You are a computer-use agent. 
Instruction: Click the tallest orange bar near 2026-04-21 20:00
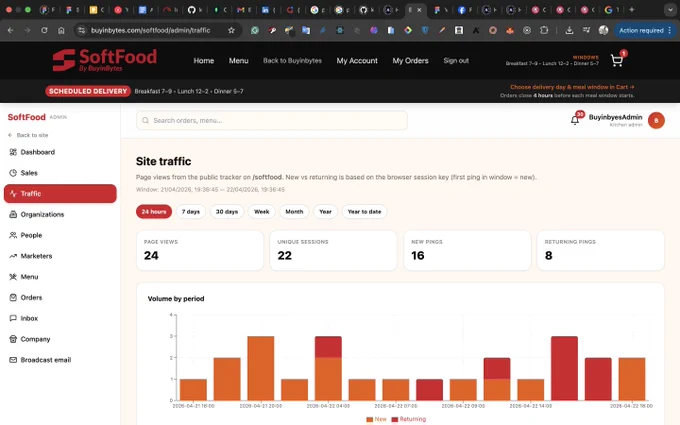[x=261, y=368]
